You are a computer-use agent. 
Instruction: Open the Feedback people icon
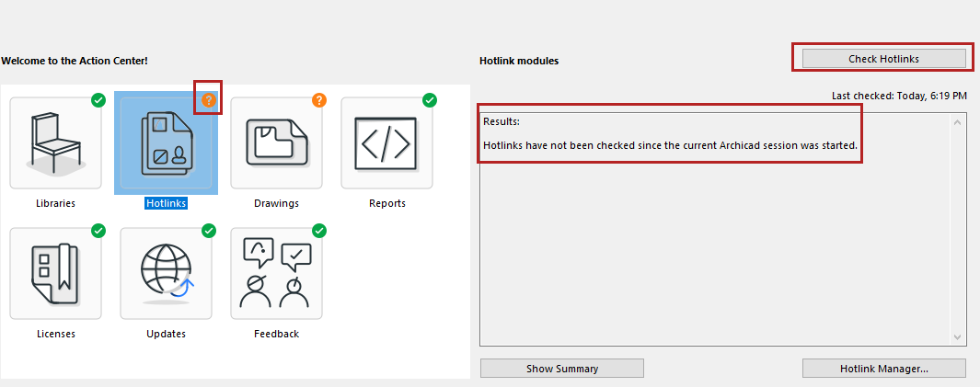(x=276, y=273)
